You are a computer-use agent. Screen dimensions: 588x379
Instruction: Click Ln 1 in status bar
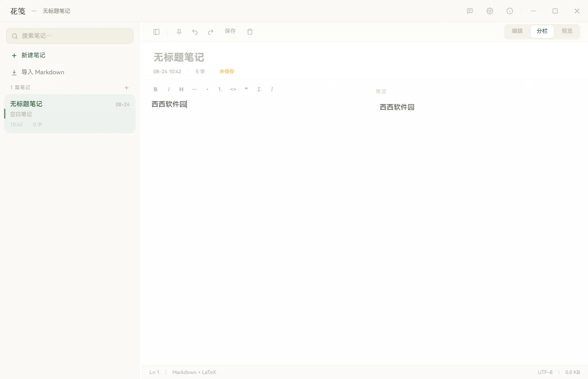point(154,372)
